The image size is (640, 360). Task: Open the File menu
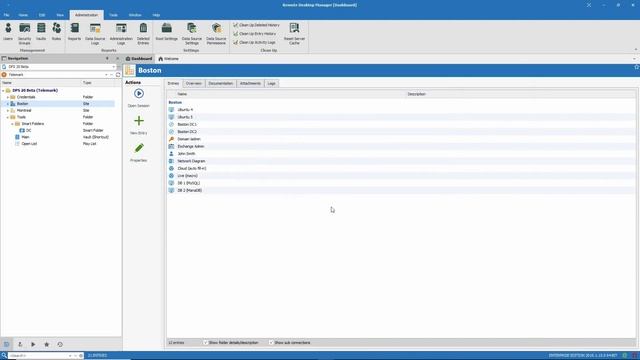[x=7, y=15]
